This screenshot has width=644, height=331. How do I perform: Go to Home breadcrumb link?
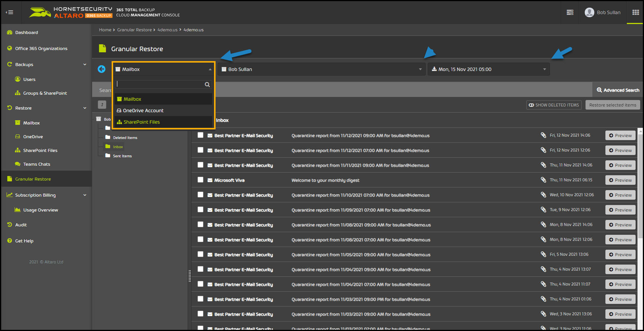(105, 30)
